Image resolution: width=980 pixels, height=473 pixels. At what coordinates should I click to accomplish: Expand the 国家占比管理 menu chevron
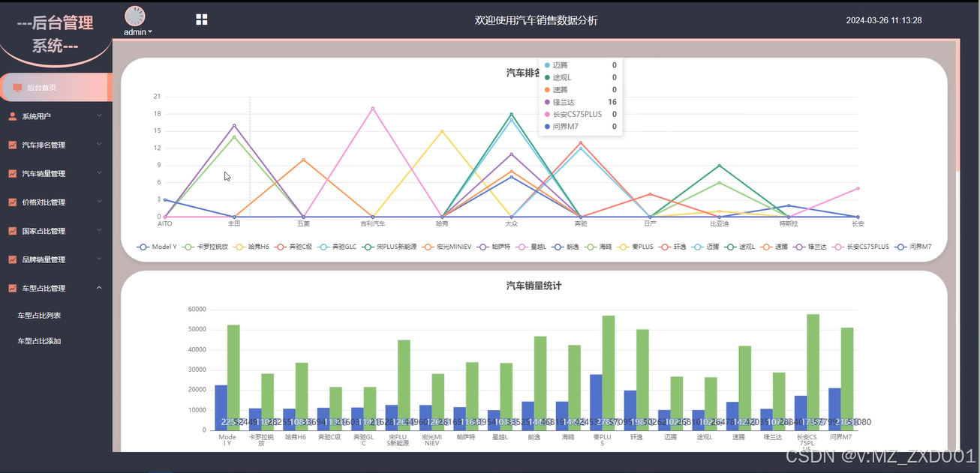pos(99,231)
